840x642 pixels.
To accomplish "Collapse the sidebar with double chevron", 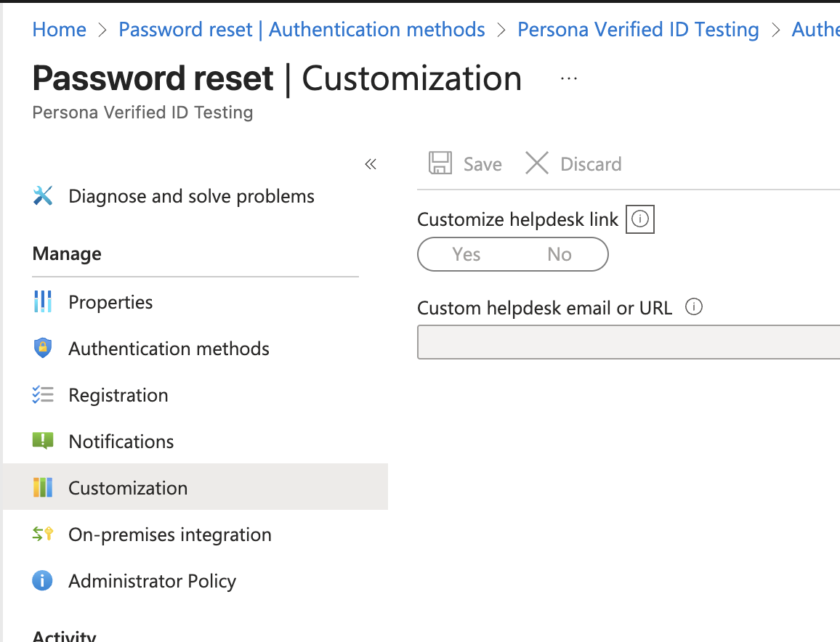I will coord(371,164).
